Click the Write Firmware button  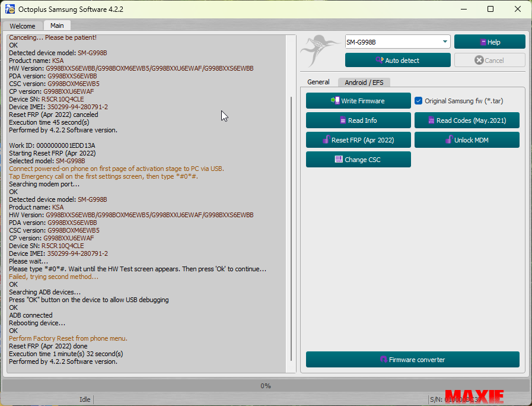pos(358,101)
